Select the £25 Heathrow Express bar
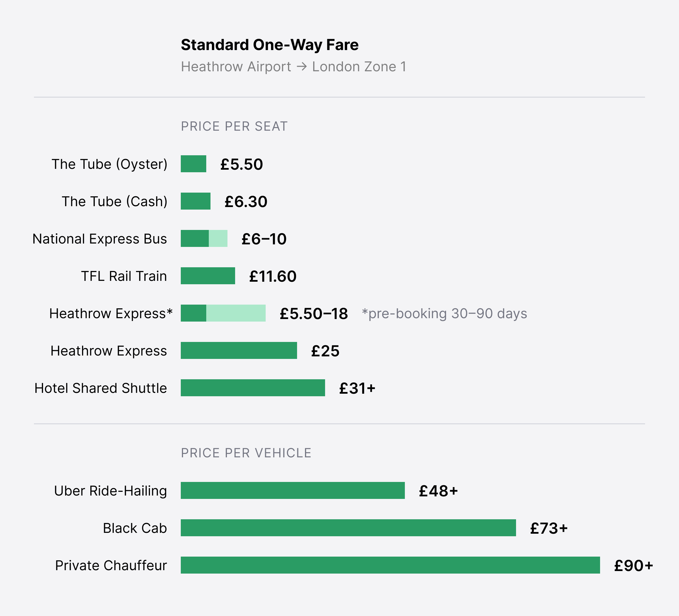 click(x=239, y=351)
